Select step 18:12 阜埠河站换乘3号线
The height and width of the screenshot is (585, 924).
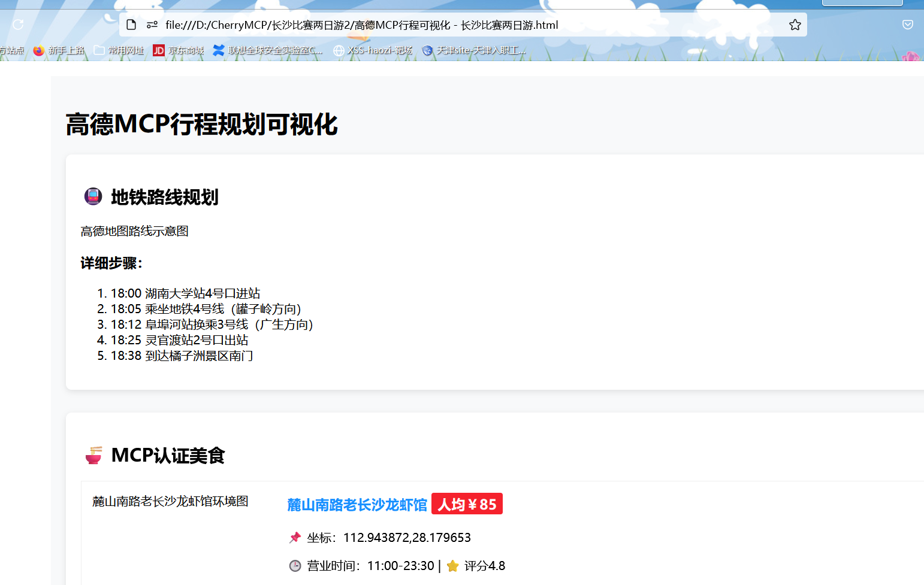click(212, 325)
